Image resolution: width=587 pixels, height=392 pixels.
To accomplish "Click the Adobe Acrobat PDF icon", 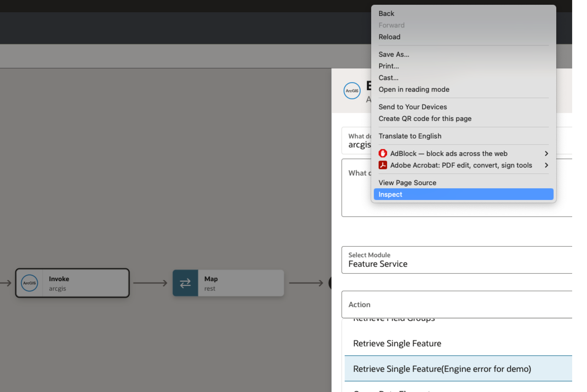I will point(383,165).
